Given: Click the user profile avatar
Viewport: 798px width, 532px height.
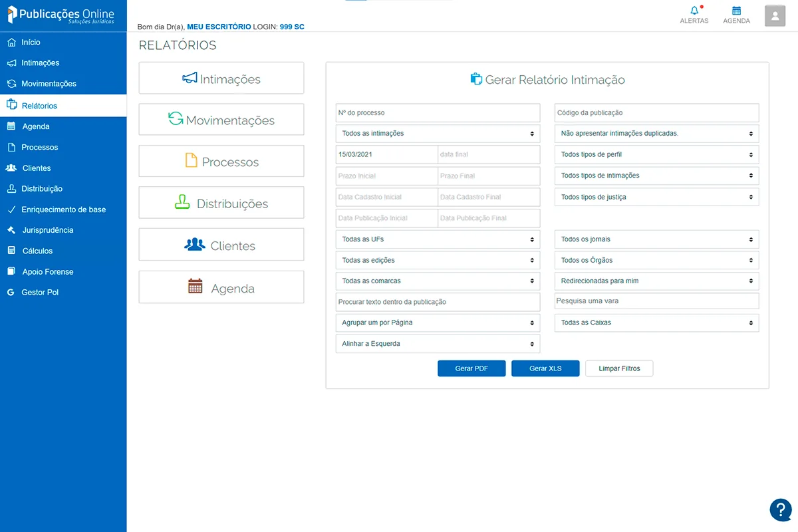Looking at the screenshot, I should [x=775, y=15].
